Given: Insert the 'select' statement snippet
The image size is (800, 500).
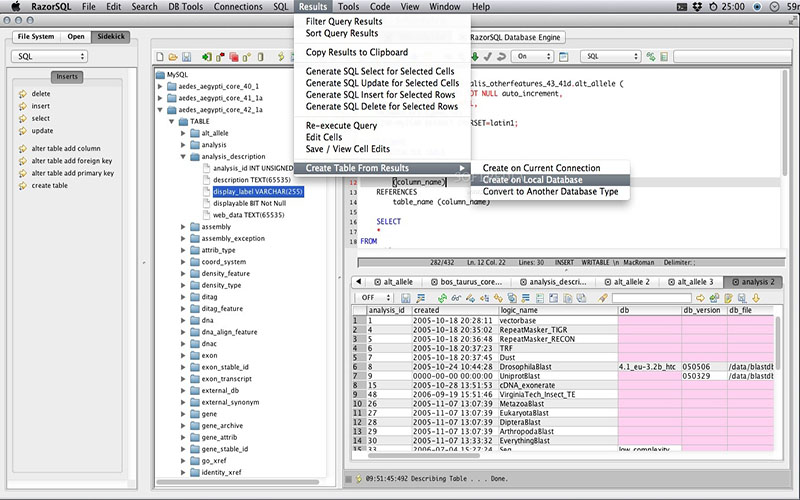Looking at the screenshot, I should [x=40, y=118].
